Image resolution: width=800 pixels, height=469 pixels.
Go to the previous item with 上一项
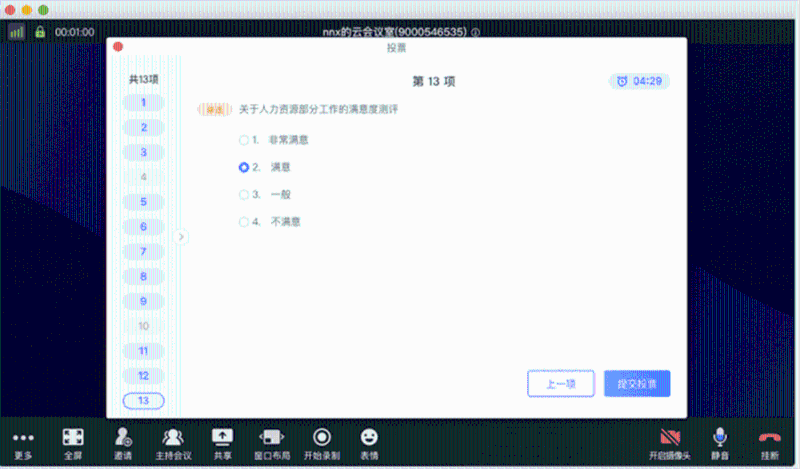pyautogui.click(x=561, y=384)
